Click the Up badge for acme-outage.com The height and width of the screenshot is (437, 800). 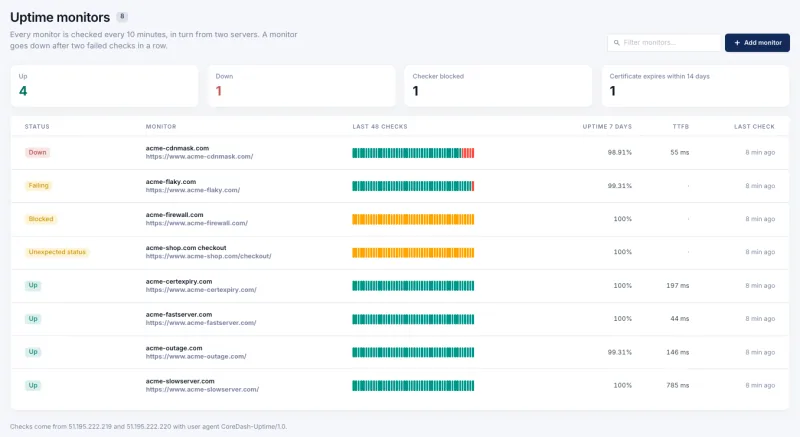click(x=33, y=352)
